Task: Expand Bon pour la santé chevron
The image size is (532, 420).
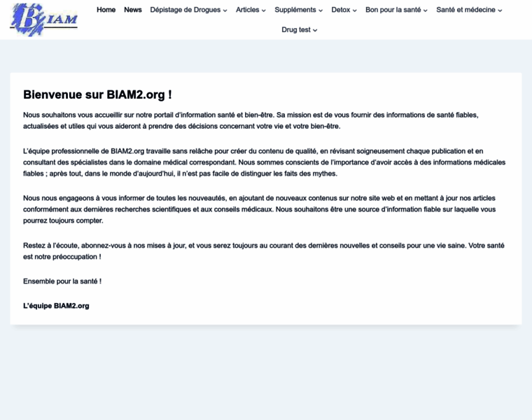Action: pos(425,10)
